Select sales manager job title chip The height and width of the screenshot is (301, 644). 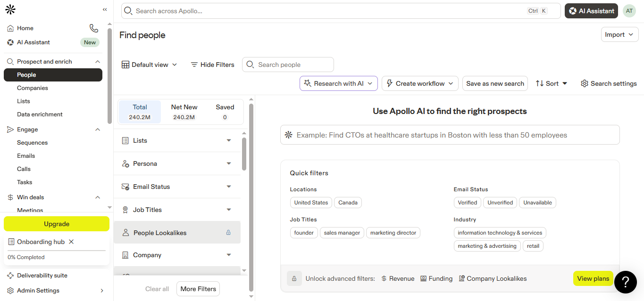point(342,233)
